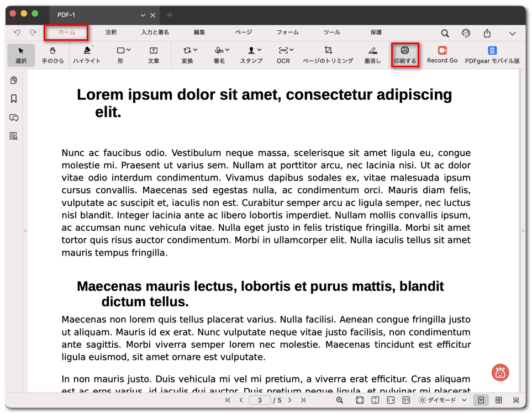Screen dimensions: 532x414
Task: Toggle continuous scrolling view
Action: coord(516,400)
